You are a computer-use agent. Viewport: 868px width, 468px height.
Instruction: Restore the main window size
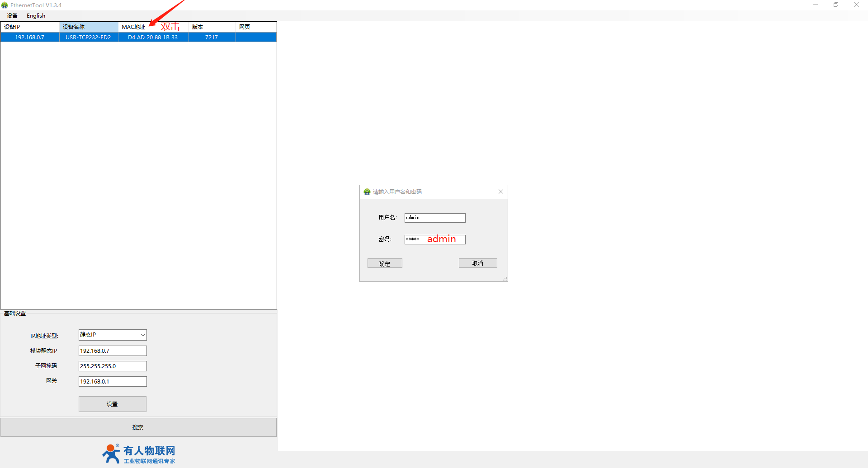836,5
